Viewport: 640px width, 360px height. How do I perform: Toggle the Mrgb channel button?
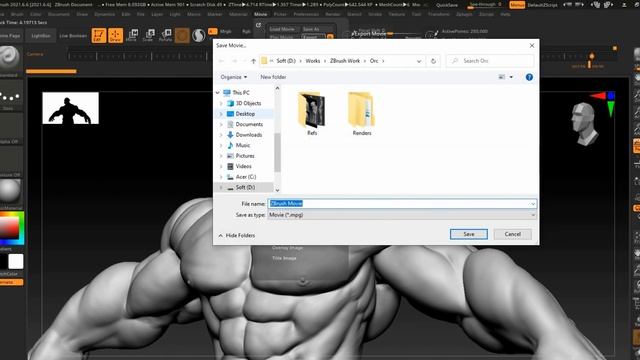(226, 31)
